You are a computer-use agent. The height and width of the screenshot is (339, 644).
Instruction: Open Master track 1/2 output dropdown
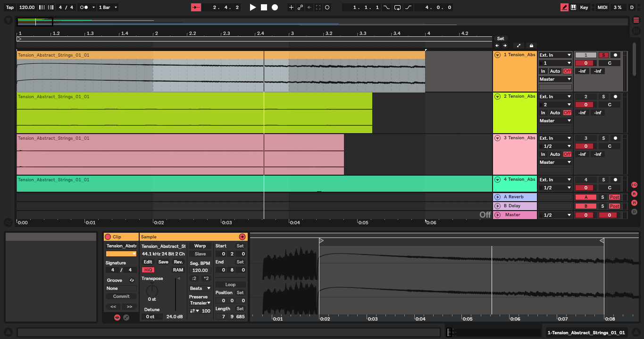[555, 215]
